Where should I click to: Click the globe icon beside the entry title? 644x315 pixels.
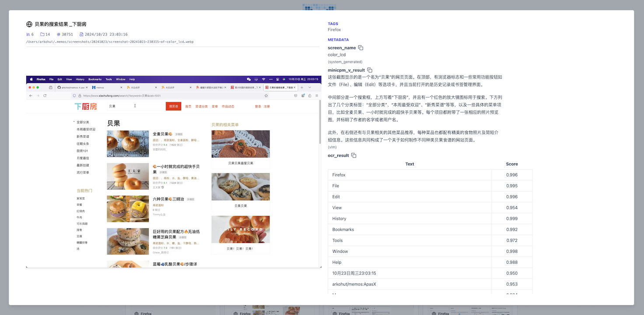(29, 24)
